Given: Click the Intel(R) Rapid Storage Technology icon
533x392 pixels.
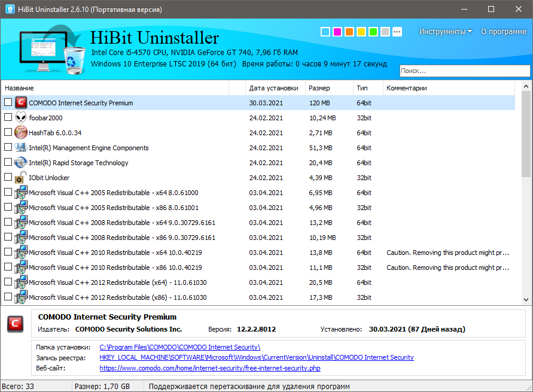Looking at the screenshot, I should pos(21,163).
